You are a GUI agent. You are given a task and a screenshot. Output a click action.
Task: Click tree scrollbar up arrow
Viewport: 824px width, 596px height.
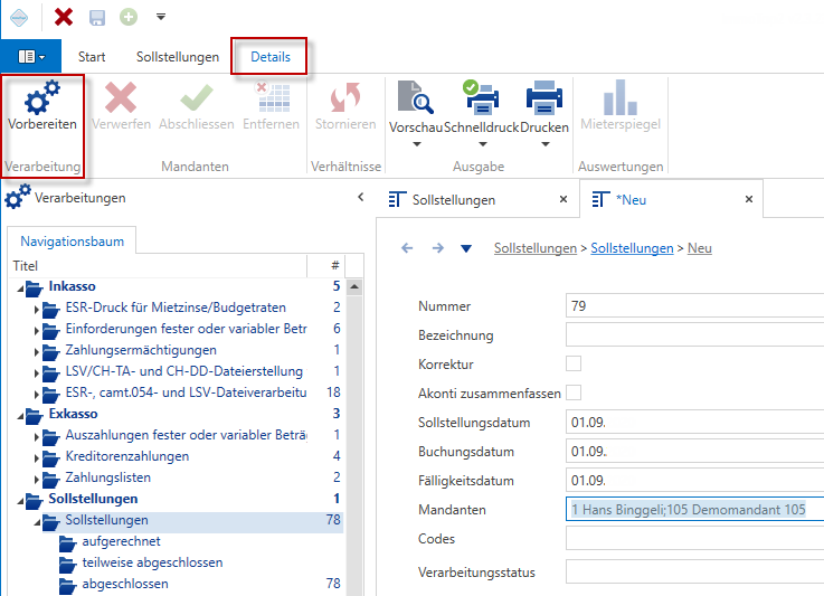click(354, 287)
